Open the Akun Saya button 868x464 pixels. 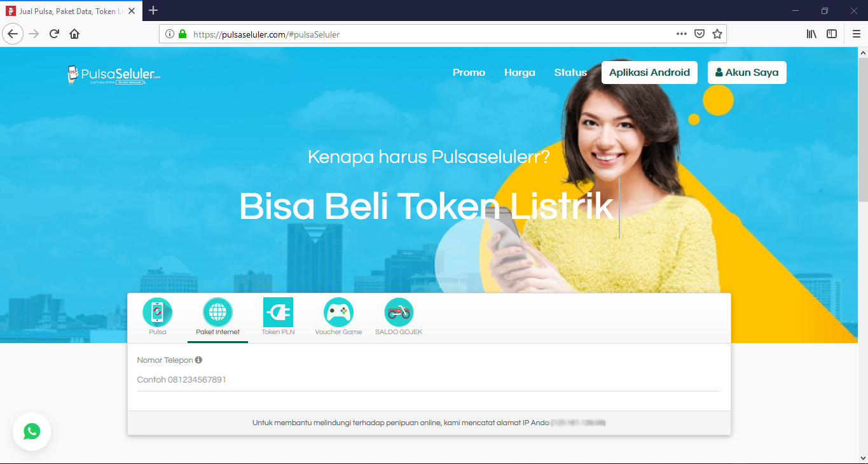click(747, 73)
